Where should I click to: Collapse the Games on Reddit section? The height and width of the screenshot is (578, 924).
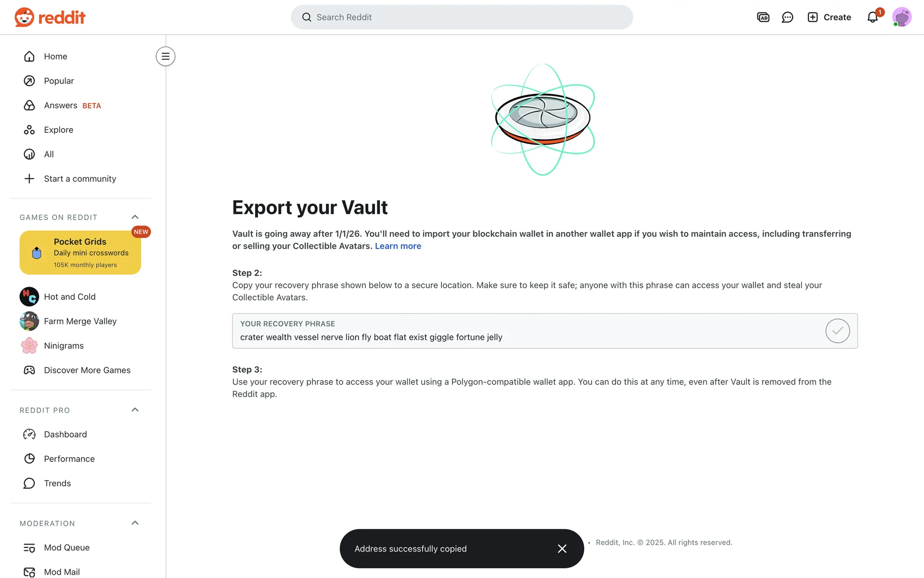click(x=135, y=217)
